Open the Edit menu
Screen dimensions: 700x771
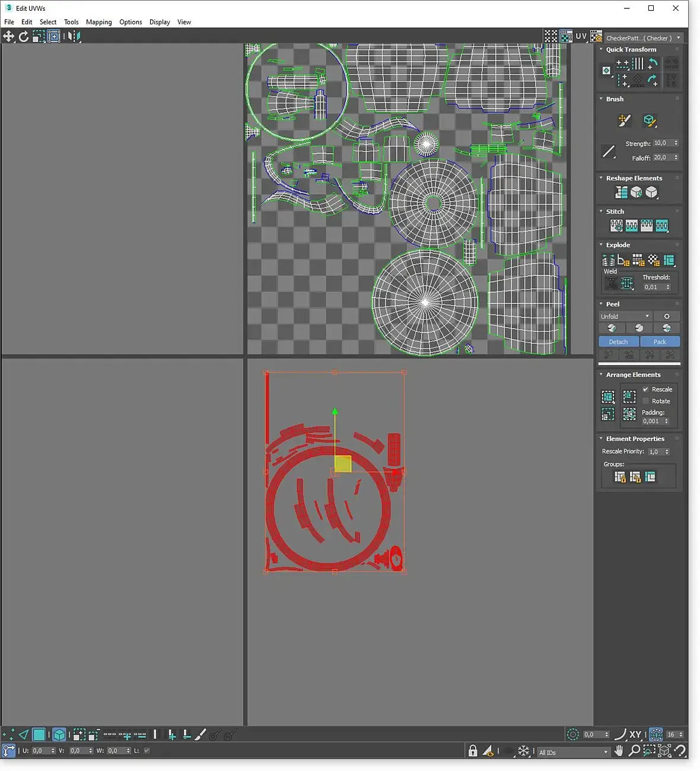tap(27, 22)
